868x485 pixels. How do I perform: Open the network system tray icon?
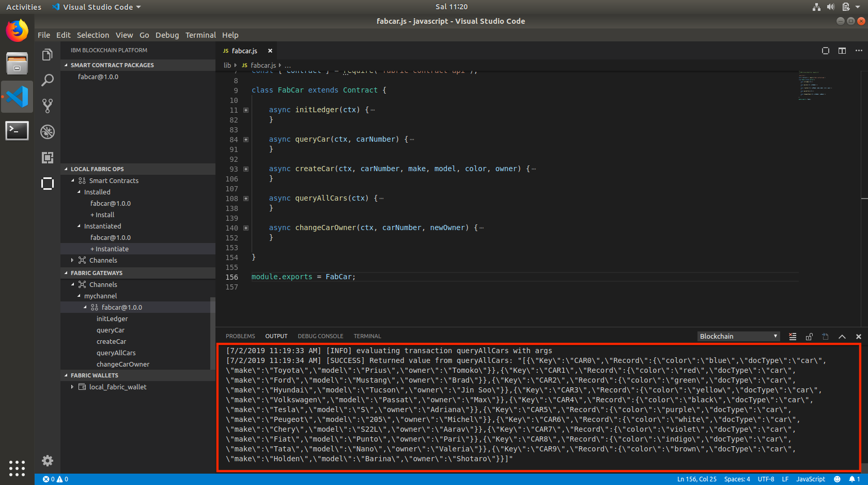816,7
